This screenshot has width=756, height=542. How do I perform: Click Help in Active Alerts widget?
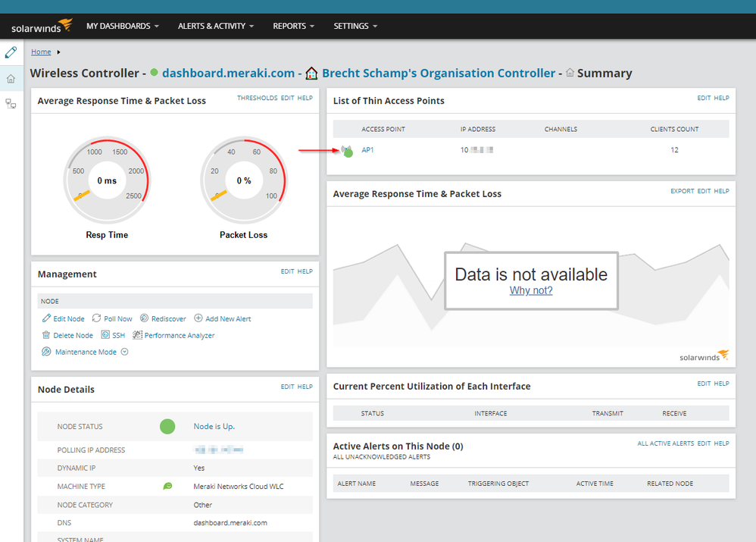[721, 443]
